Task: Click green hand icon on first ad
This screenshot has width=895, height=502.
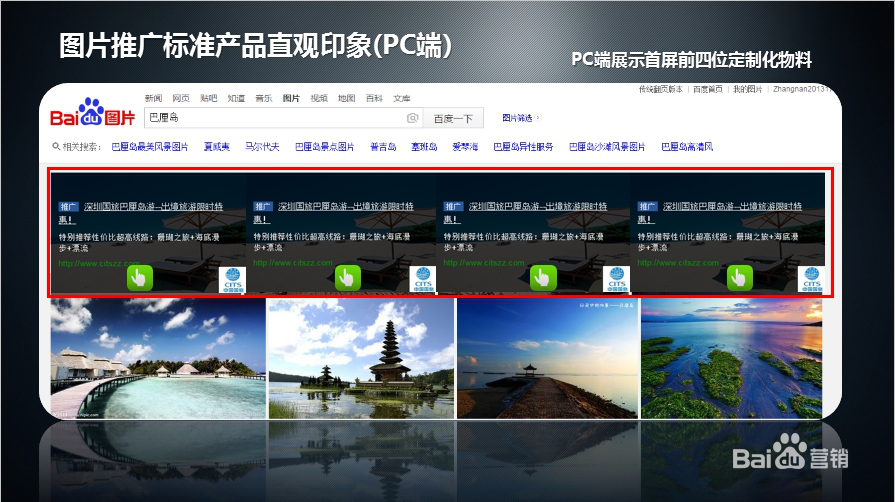Action: coord(139,277)
